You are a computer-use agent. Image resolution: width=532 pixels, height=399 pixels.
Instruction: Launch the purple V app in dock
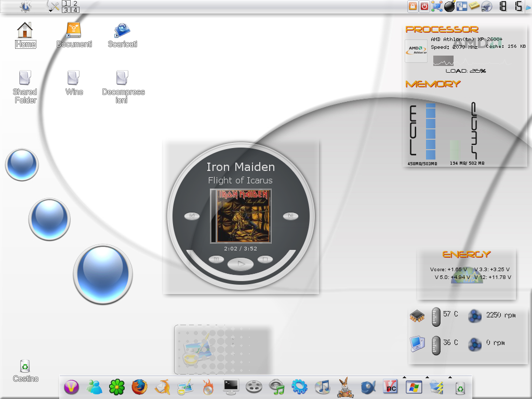(x=71, y=387)
